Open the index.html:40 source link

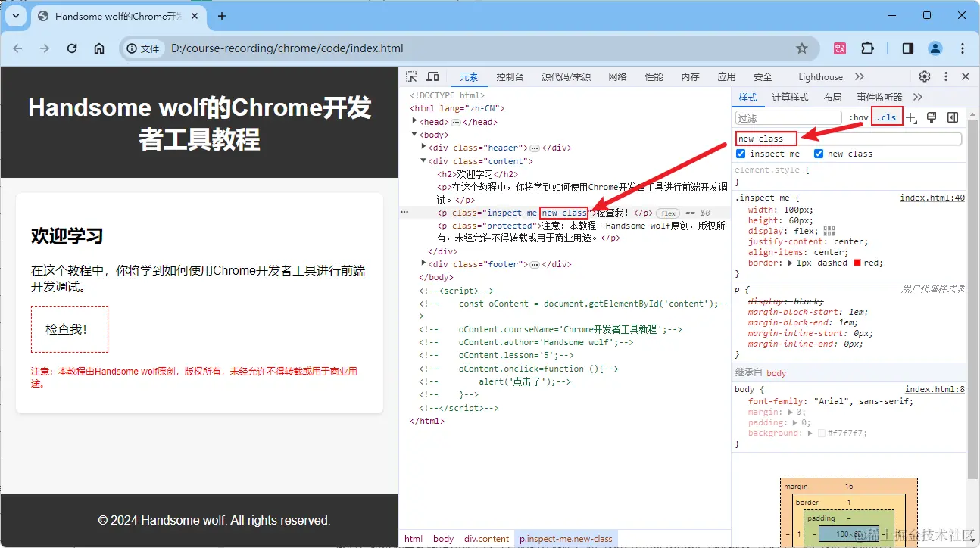(x=932, y=198)
